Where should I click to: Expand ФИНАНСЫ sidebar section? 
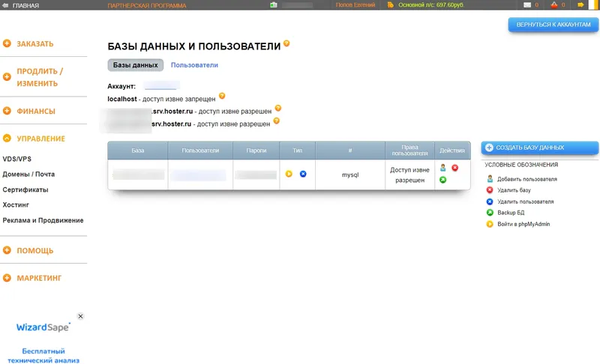click(35, 111)
